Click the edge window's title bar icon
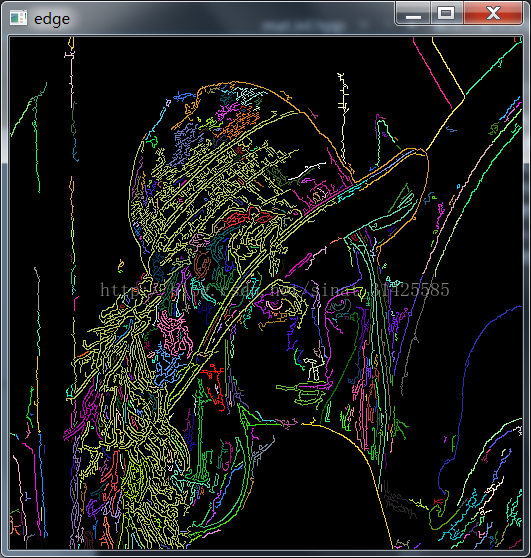Image resolution: width=531 pixels, height=558 pixels. click(x=19, y=18)
